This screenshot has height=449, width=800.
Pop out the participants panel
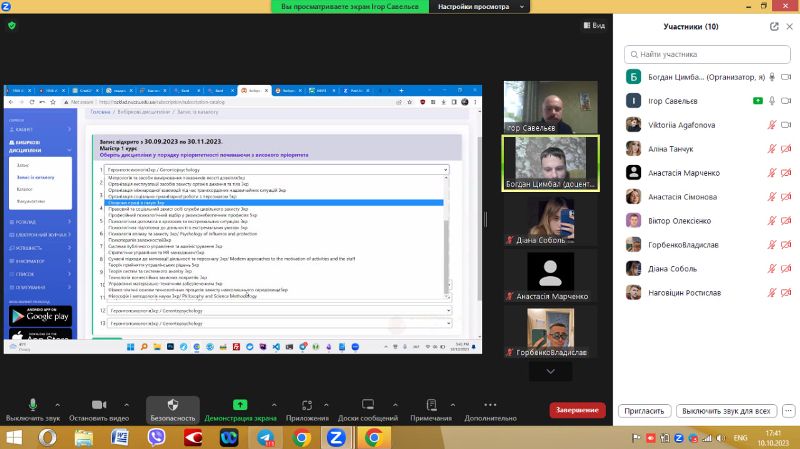[x=777, y=26]
